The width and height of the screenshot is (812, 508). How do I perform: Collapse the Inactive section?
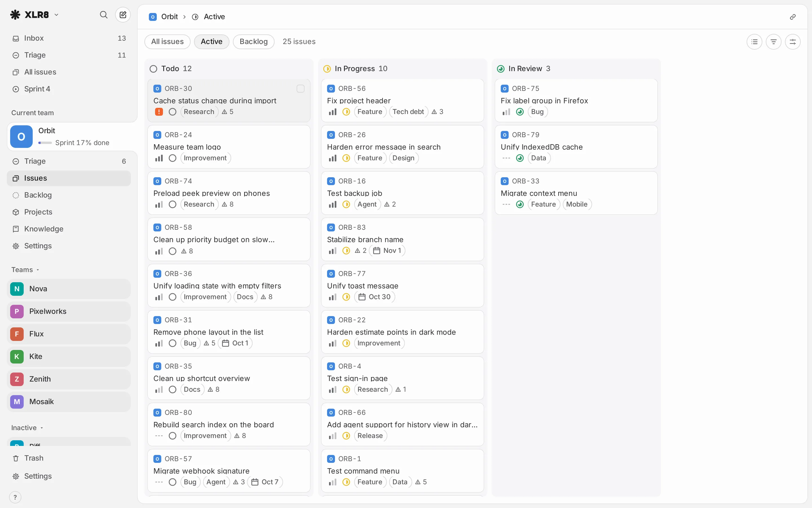(27, 428)
